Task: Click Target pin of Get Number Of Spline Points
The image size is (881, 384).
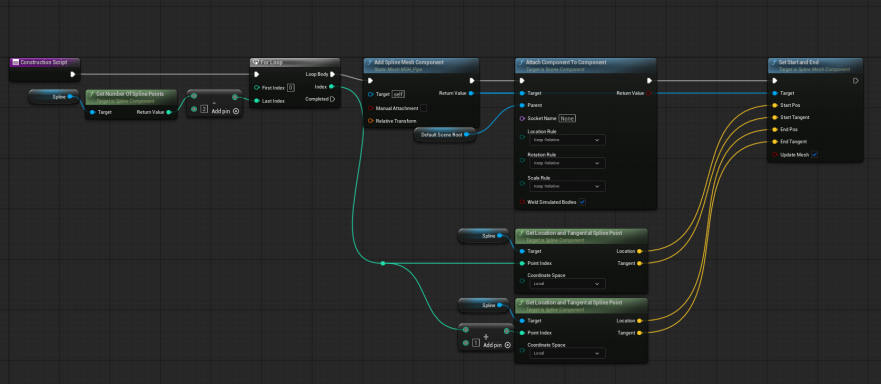Action: pos(92,112)
